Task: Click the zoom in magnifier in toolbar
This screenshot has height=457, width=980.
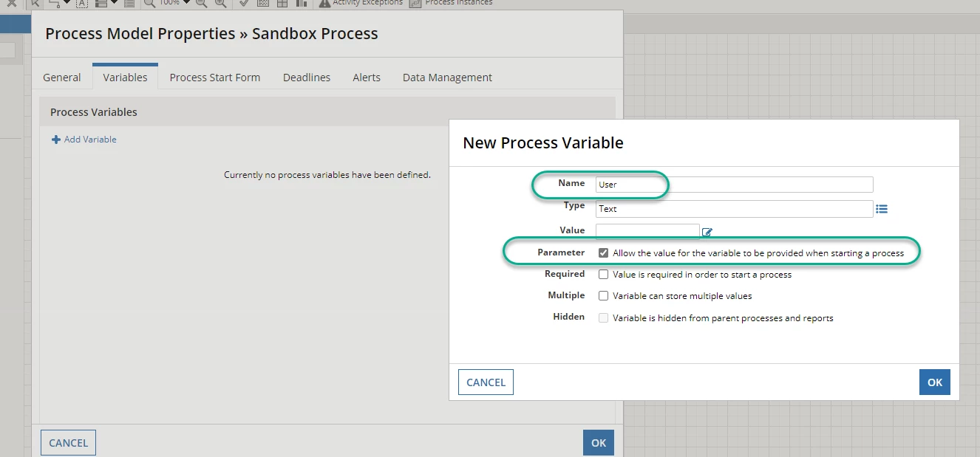Action: pyautogui.click(x=220, y=3)
